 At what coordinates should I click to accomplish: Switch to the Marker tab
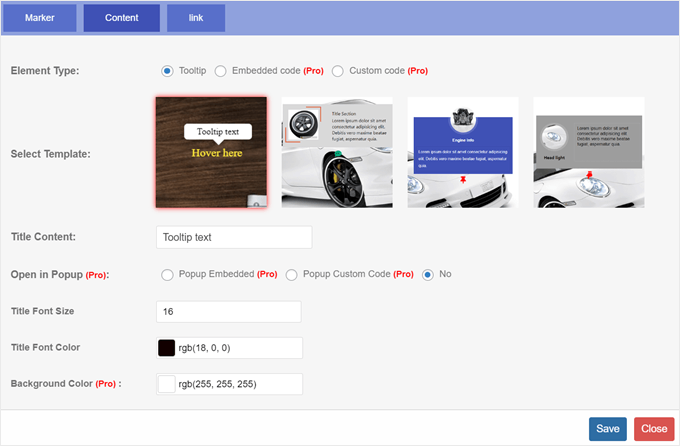(x=41, y=18)
